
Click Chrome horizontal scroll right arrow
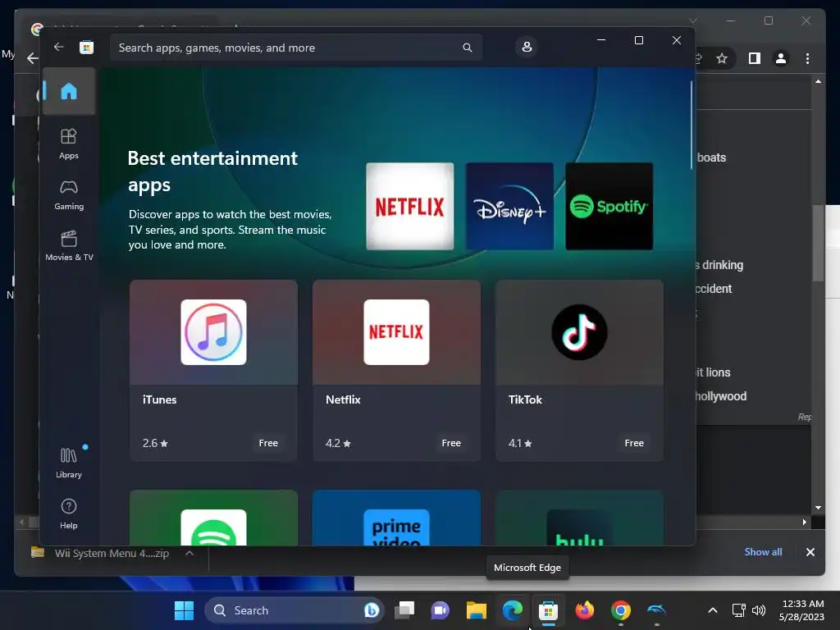point(804,522)
